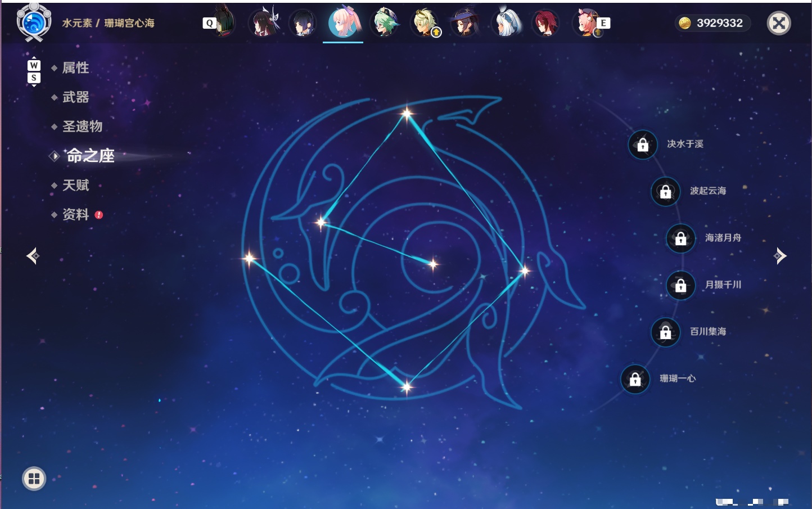
Task: Open the 资料 profile tab
Action: point(75,214)
